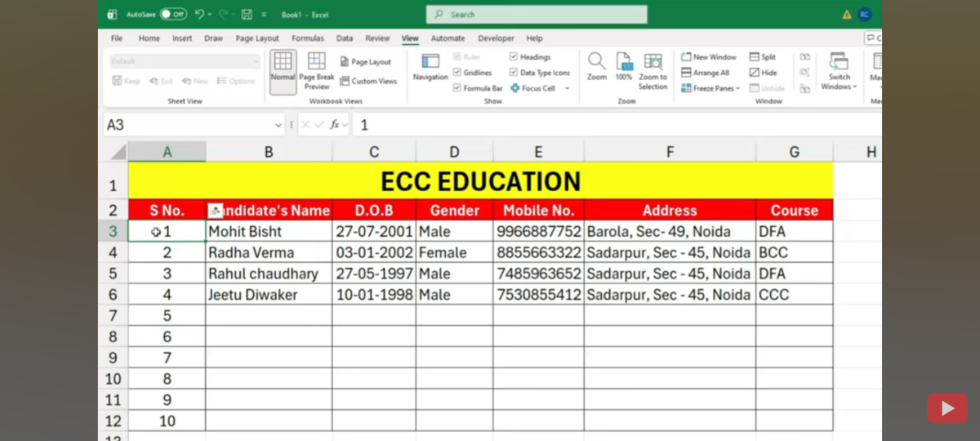Open the Insert ribbon tab

[182, 38]
